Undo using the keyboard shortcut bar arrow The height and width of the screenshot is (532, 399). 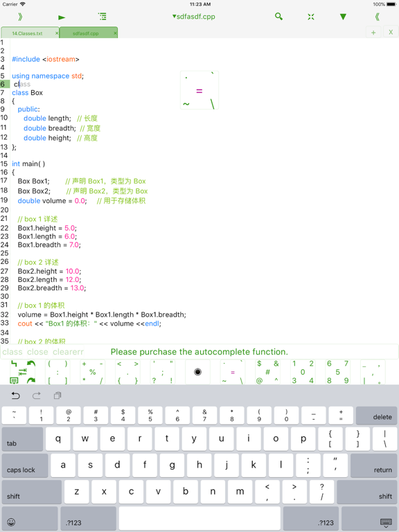[16, 396]
